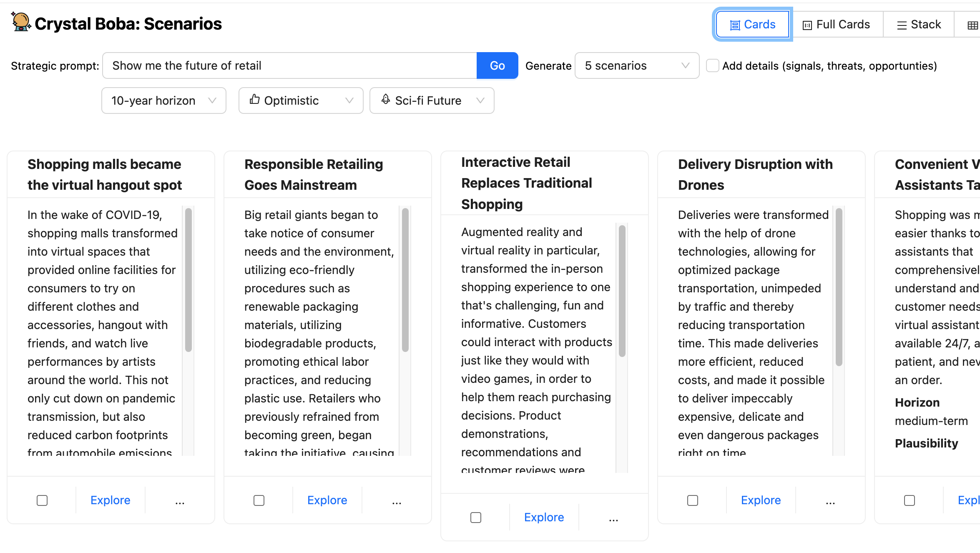Screen dimensions: 980x553
Task: Click Explore on Interactive Retail scenario
Action: pyautogui.click(x=544, y=517)
